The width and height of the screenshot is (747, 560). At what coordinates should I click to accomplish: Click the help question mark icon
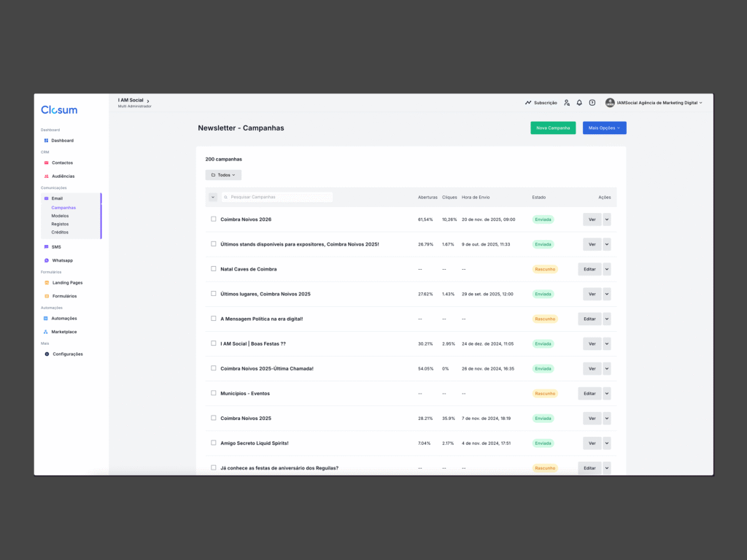click(592, 103)
